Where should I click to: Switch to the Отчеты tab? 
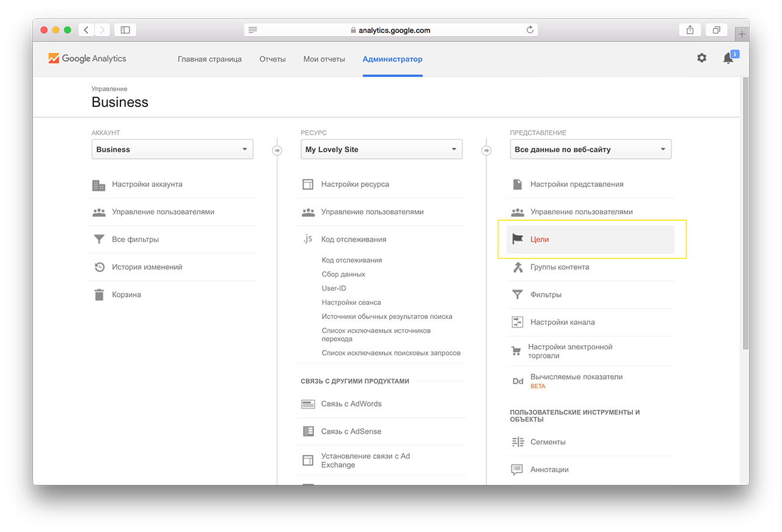272,59
